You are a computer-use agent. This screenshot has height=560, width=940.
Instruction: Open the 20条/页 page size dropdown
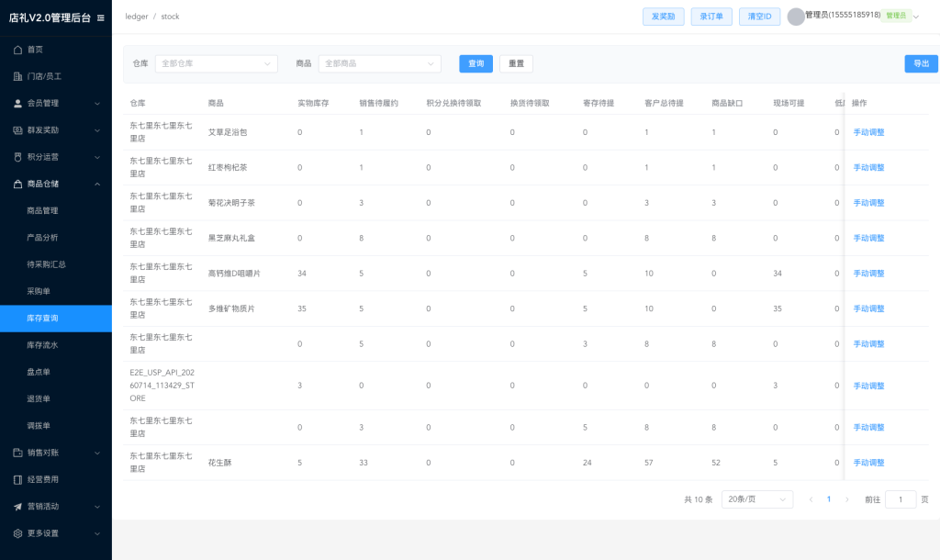pos(757,499)
